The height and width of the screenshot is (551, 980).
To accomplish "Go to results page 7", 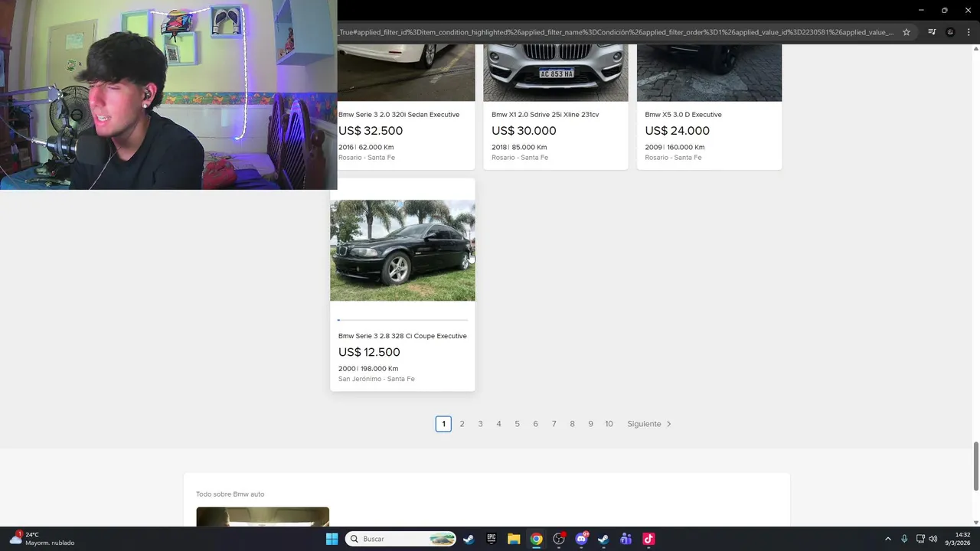I will pos(554,424).
